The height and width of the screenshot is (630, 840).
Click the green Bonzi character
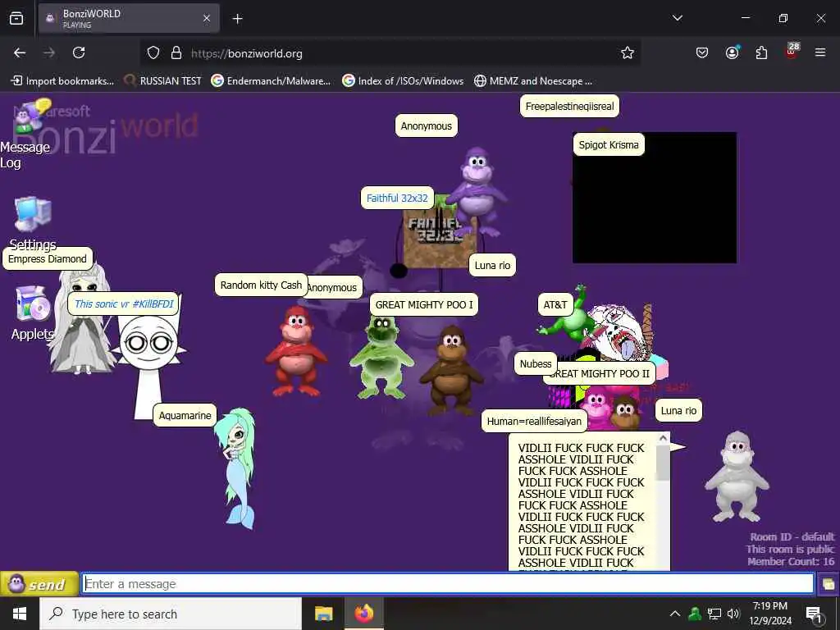pos(381,356)
